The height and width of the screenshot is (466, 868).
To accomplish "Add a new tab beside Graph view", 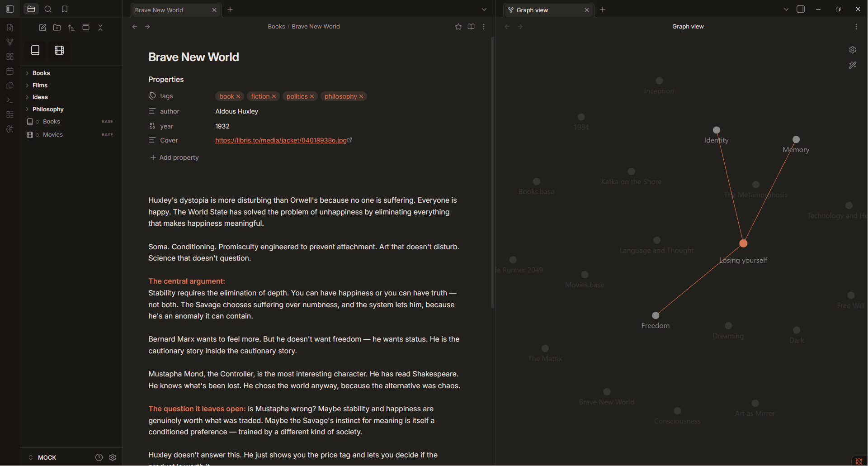I will [603, 10].
